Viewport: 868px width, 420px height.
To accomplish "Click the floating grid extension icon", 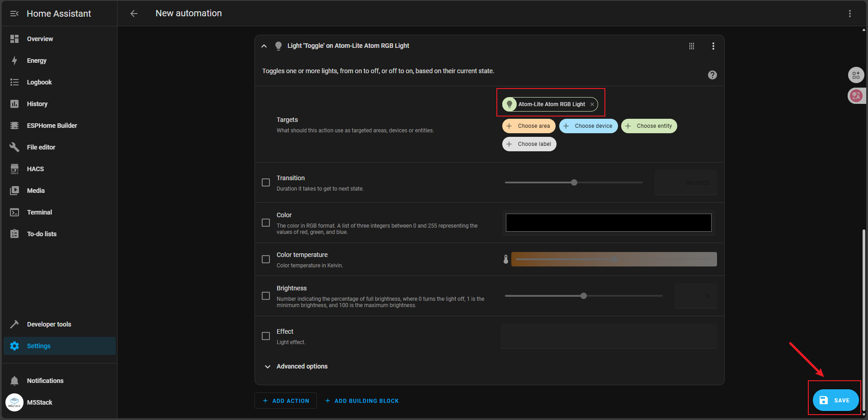I will [856, 75].
